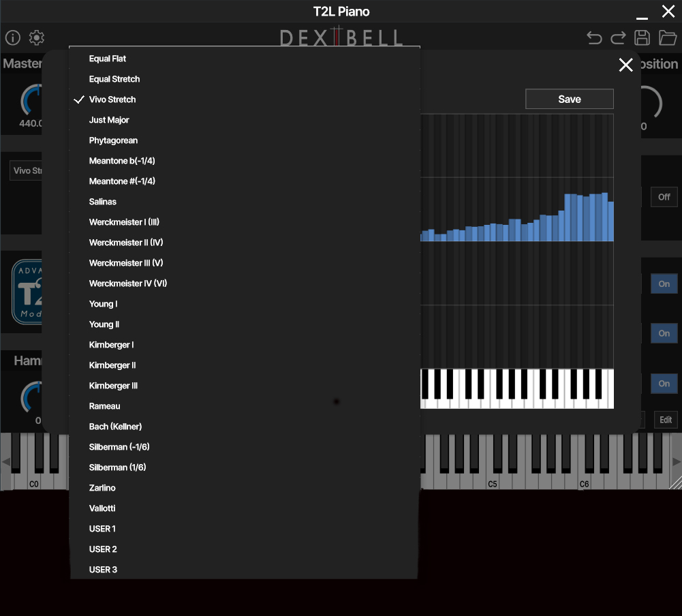Screen dimensions: 682x616
Task: Click the DEXIBELL logo
Action: [341, 37]
